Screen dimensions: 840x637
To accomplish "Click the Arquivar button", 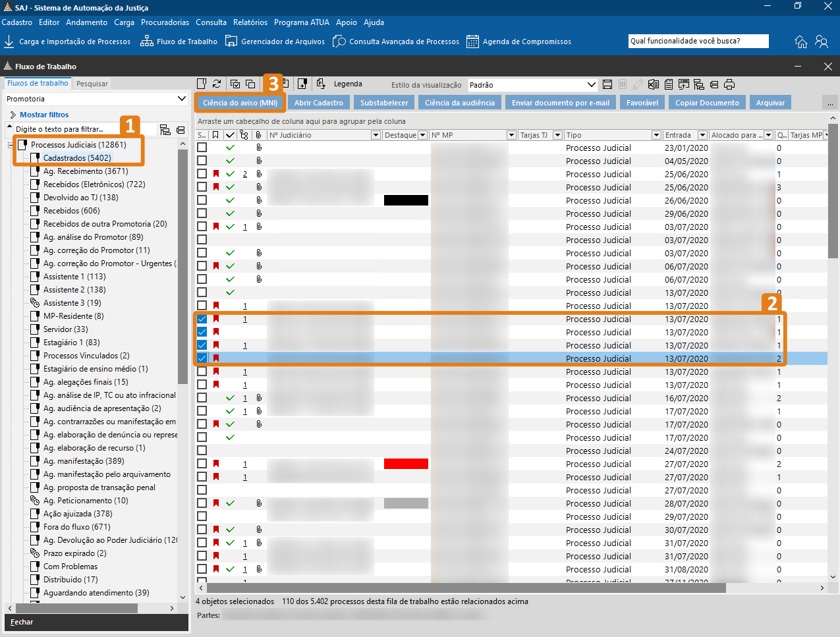I will 770,103.
